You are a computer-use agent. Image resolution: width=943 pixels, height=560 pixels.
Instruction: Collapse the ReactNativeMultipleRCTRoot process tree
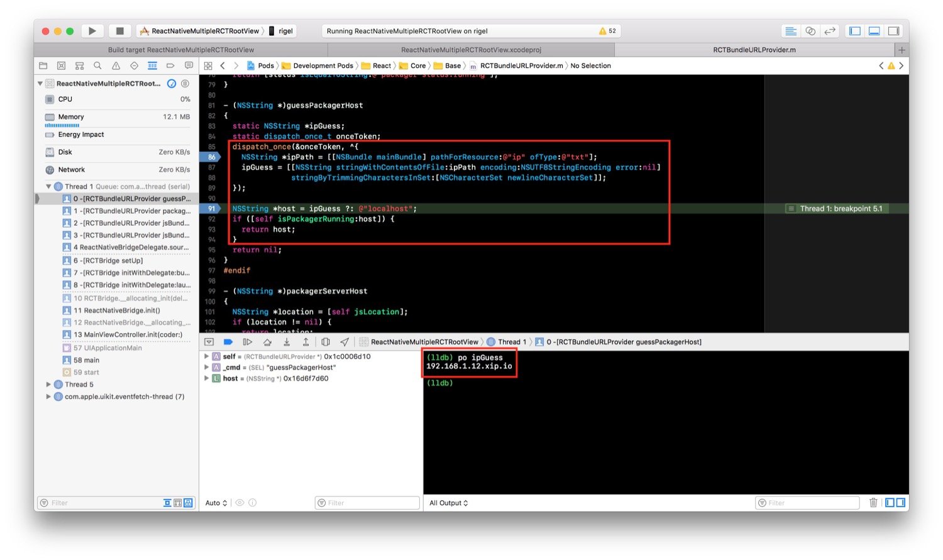tap(40, 84)
